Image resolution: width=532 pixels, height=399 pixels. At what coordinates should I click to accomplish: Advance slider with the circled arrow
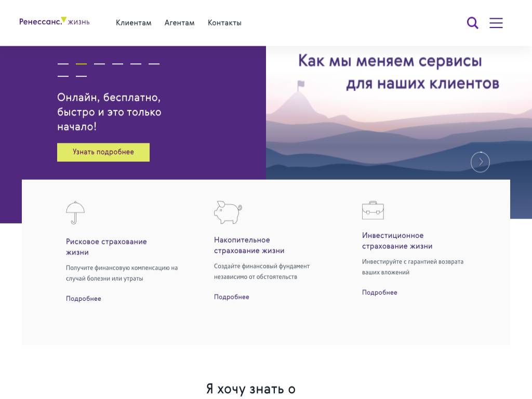click(x=480, y=162)
